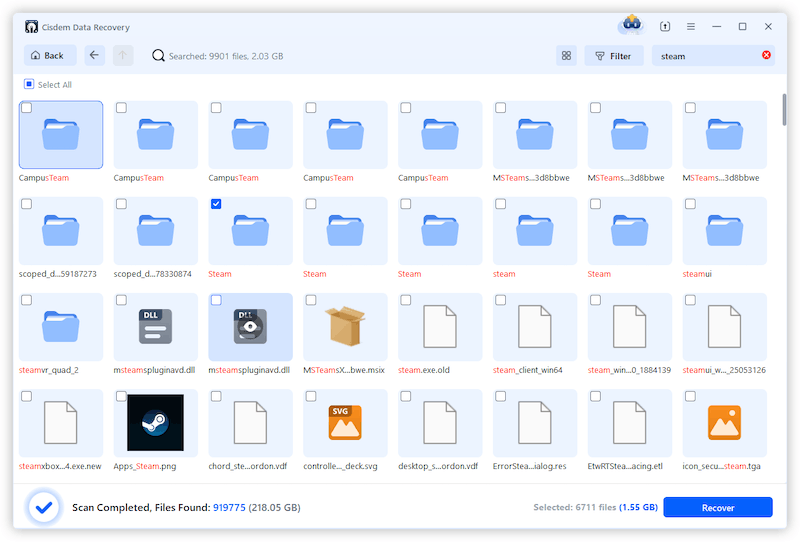The height and width of the screenshot is (542, 800).
Task: Tick the scoped_d...59187273 checkbox
Action: [27, 204]
